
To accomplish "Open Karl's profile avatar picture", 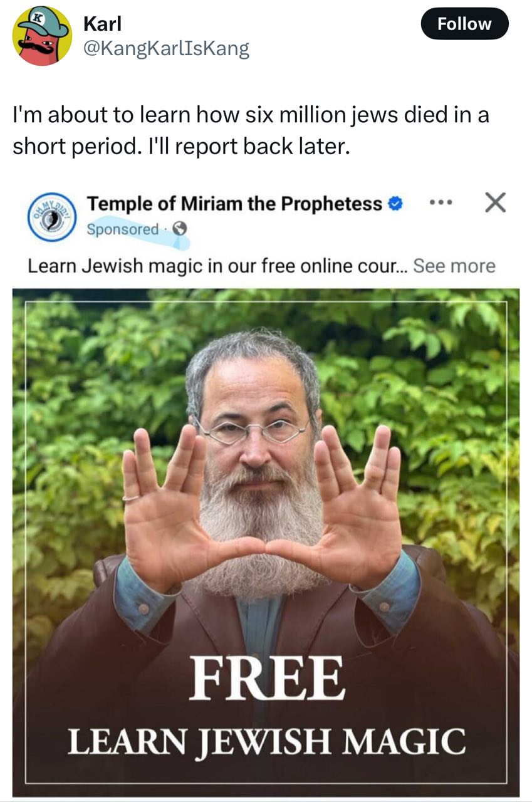I will pos(42,36).
